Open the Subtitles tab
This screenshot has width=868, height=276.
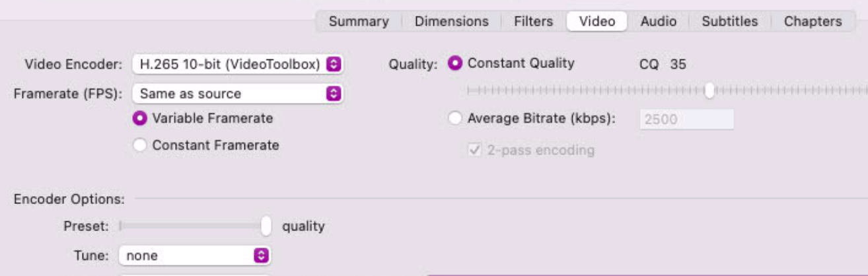[x=729, y=21]
